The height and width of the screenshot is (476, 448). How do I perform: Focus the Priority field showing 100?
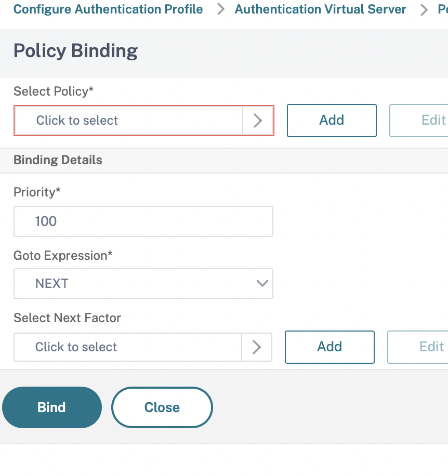143,221
